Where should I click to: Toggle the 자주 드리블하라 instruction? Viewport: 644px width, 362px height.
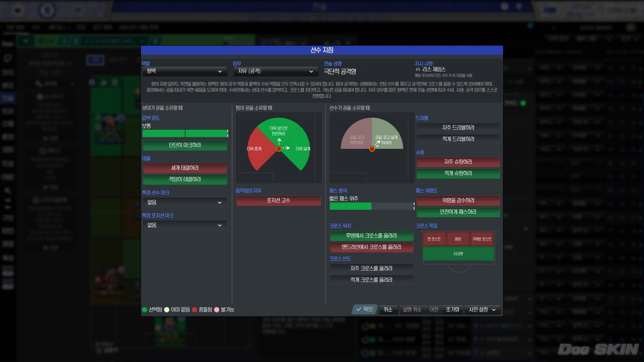pos(458,128)
